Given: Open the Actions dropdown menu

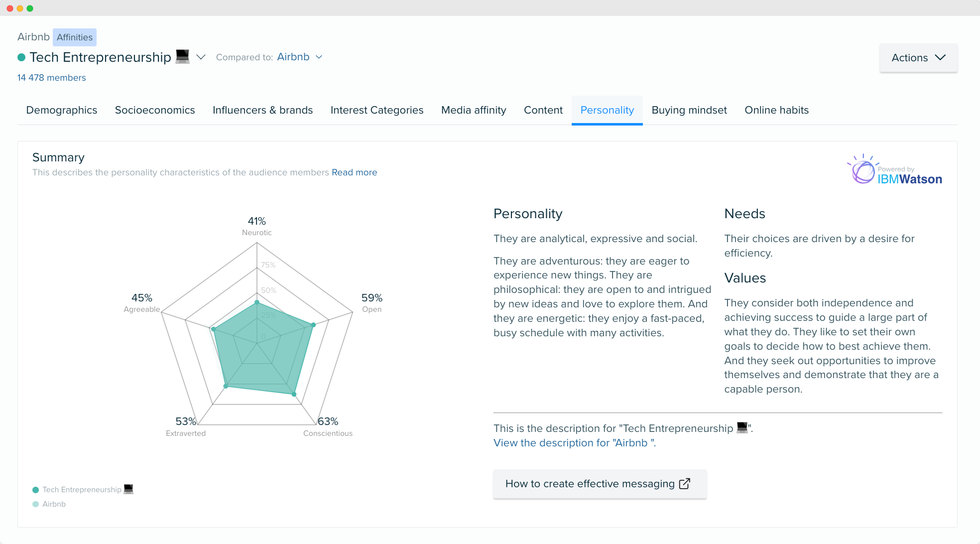Looking at the screenshot, I should [x=919, y=58].
